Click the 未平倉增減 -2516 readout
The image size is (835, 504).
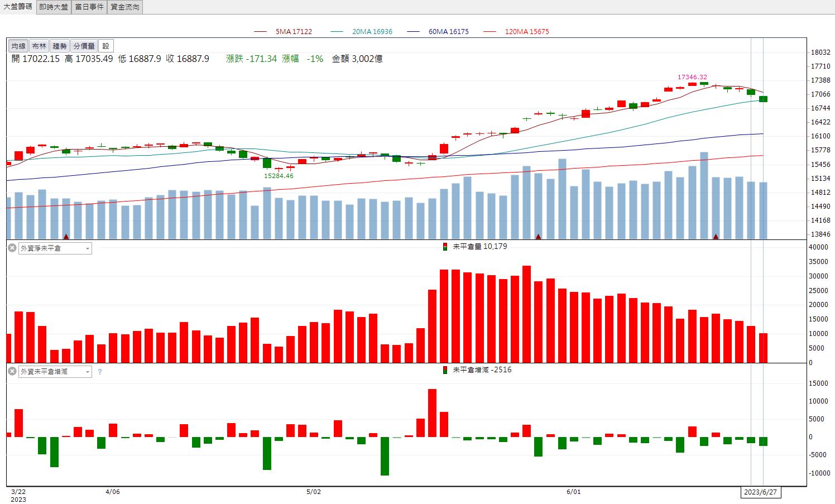[x=482, y=369]
